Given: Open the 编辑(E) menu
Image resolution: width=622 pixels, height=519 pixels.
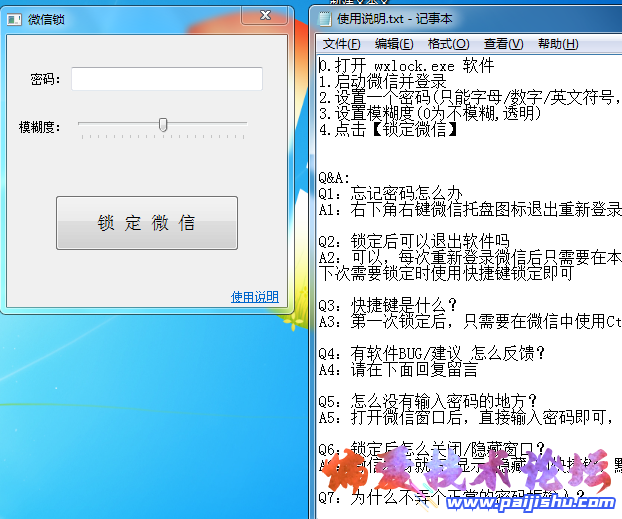Looking at the screenshot, I should (x=394, y=44).
